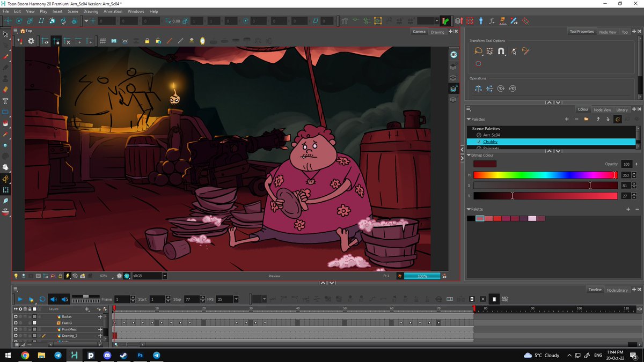The width and height of the screenshot is (644, 362).
Task: Click the palette folder icon
Action: pyautogui.click(x=586, y=119)
